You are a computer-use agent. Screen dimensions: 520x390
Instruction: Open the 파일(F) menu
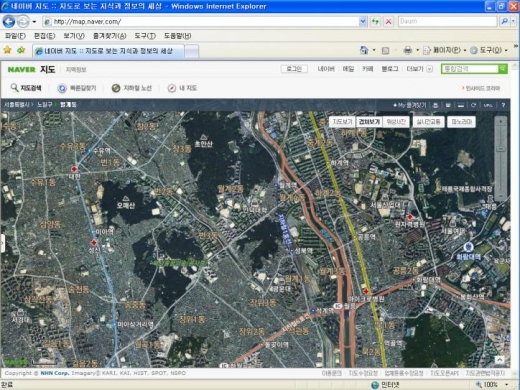(15, 36)
